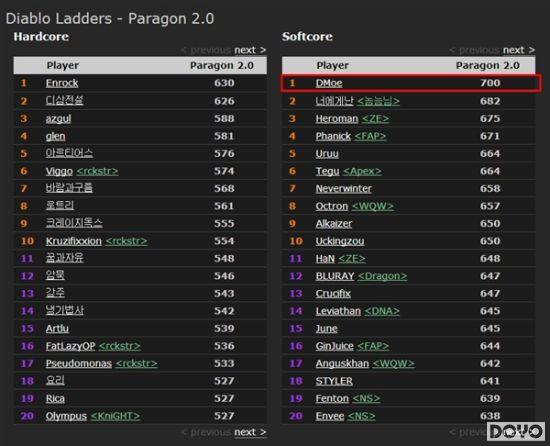Open Kruzifixxion's player profile
Viewport: 550px width, 446px height.
tap(74, 241)
